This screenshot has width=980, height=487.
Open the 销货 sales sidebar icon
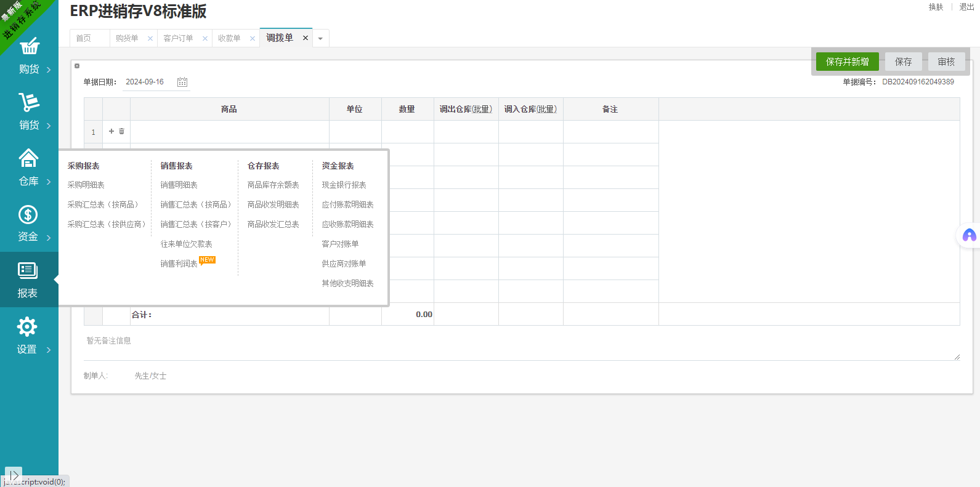(29, 103)
